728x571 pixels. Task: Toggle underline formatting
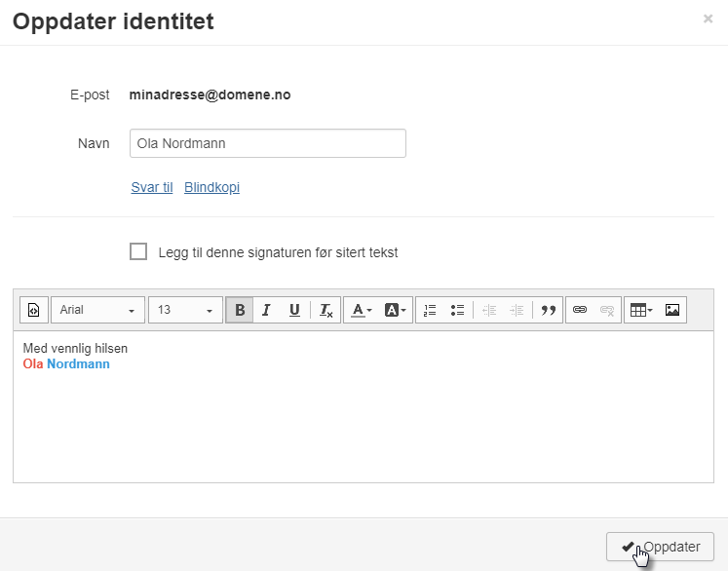294,310
